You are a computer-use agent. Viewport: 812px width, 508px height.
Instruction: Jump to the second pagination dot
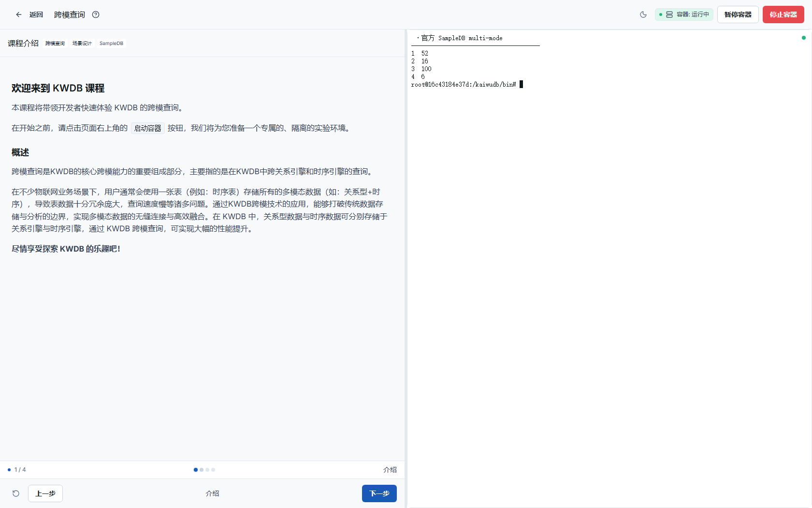click(202, 470)
